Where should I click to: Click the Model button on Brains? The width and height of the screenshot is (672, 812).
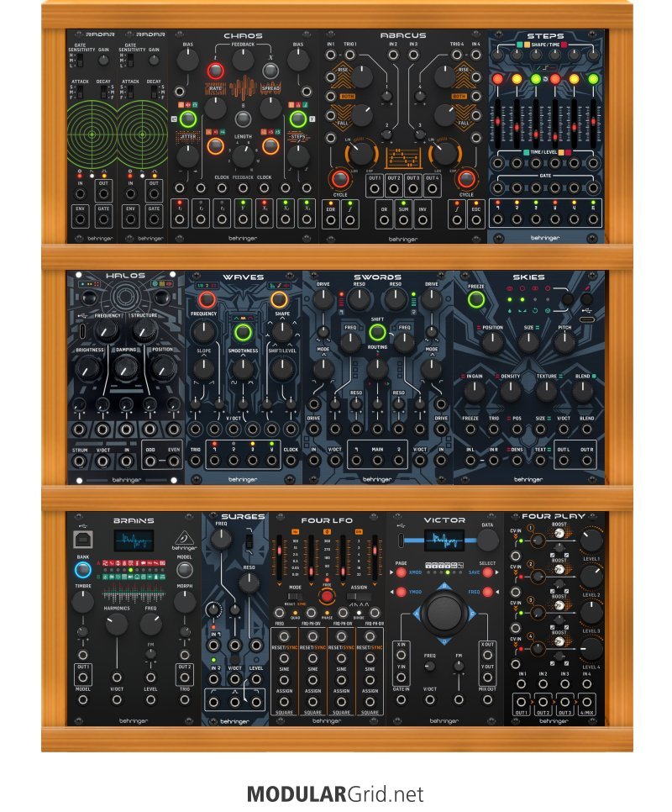point(184,570)
